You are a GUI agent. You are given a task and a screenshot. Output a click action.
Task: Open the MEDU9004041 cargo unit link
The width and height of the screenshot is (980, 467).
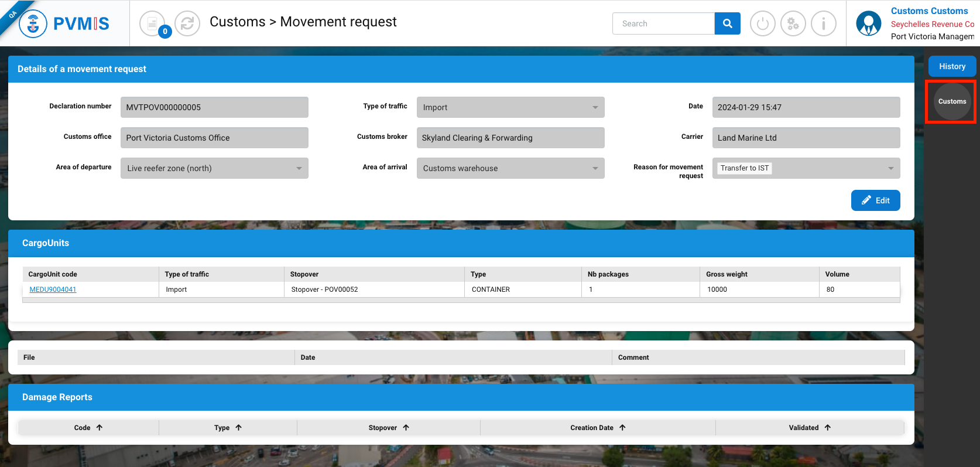coord(53,289)
